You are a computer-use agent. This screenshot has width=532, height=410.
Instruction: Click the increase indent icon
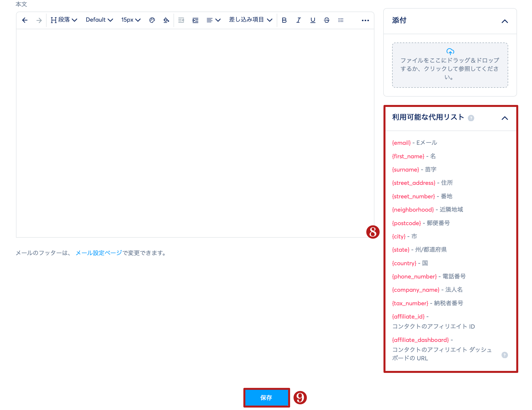click(195, 20)
